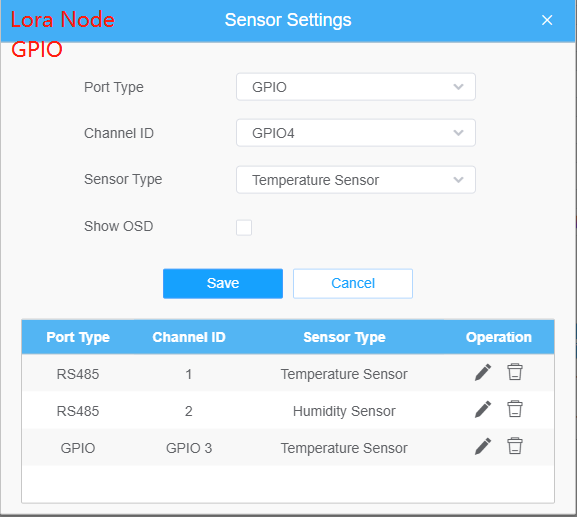Click the Save button
This screenshot has height=517, width=577.
[x=223, y=283]
